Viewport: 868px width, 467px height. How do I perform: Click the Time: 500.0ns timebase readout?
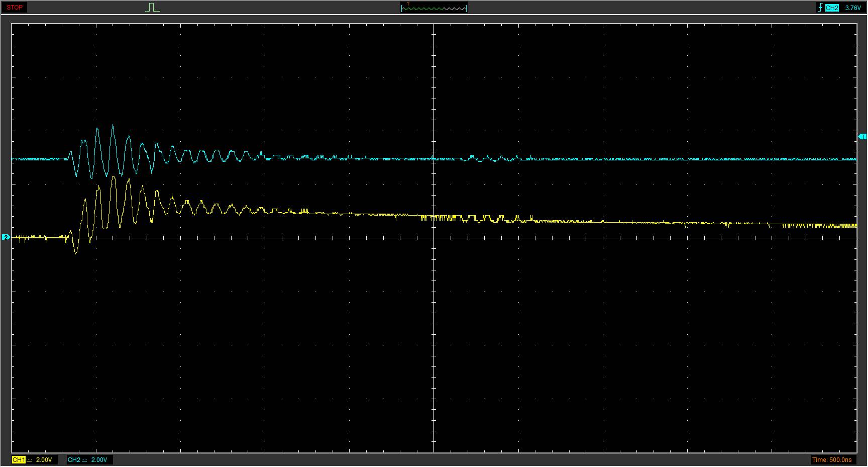pyautogui.click(x=831, y=460)
